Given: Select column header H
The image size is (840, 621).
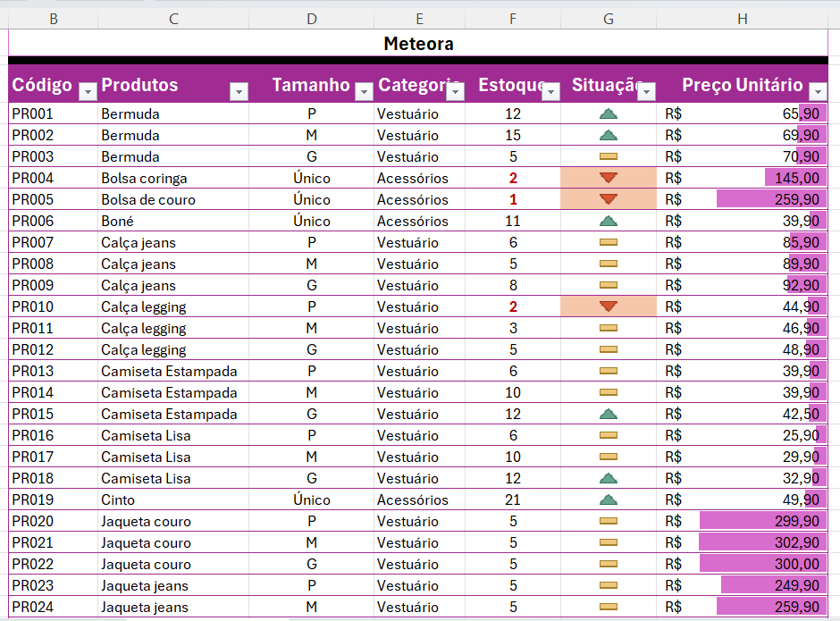Looking at the screenshot, I should point(743,19).
